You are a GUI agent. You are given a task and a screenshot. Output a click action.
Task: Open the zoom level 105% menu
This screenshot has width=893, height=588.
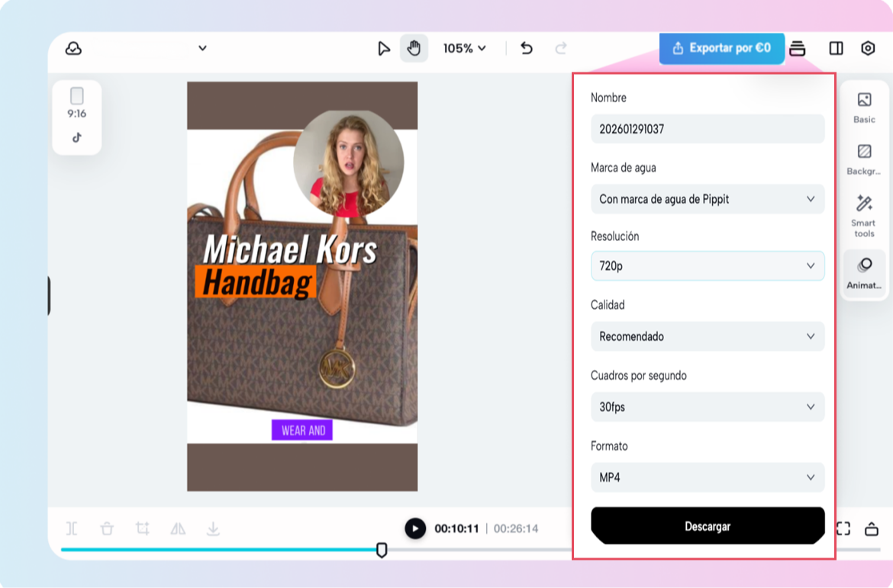[464, 49]
